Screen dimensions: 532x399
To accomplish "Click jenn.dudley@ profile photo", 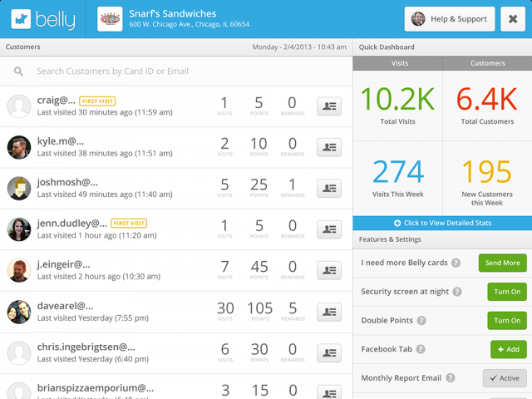I will click(x=19, y=229).
